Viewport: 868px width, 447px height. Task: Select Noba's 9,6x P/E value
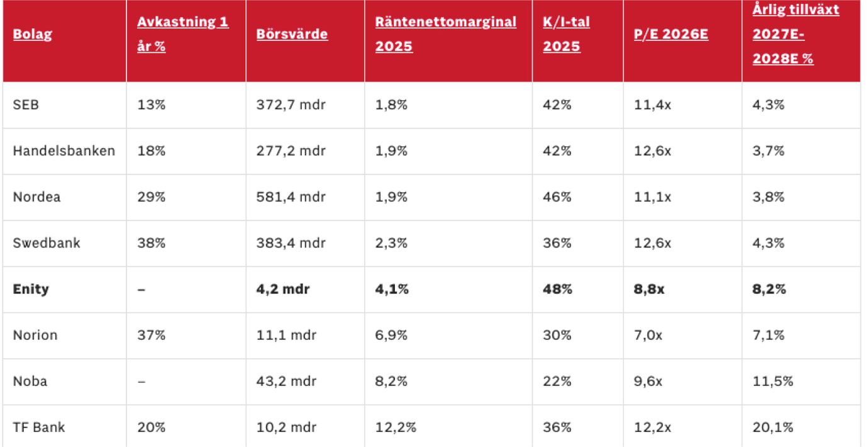[648, 381]
